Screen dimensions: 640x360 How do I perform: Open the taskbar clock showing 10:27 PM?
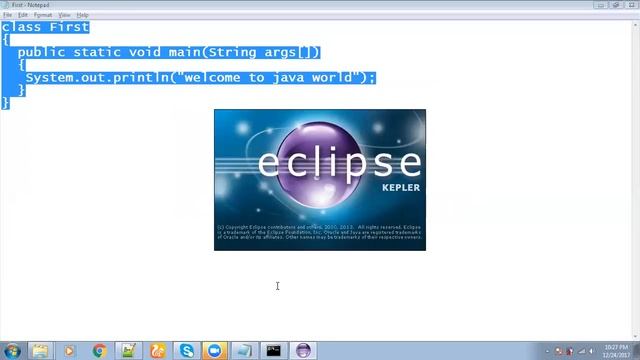point(616,351)
